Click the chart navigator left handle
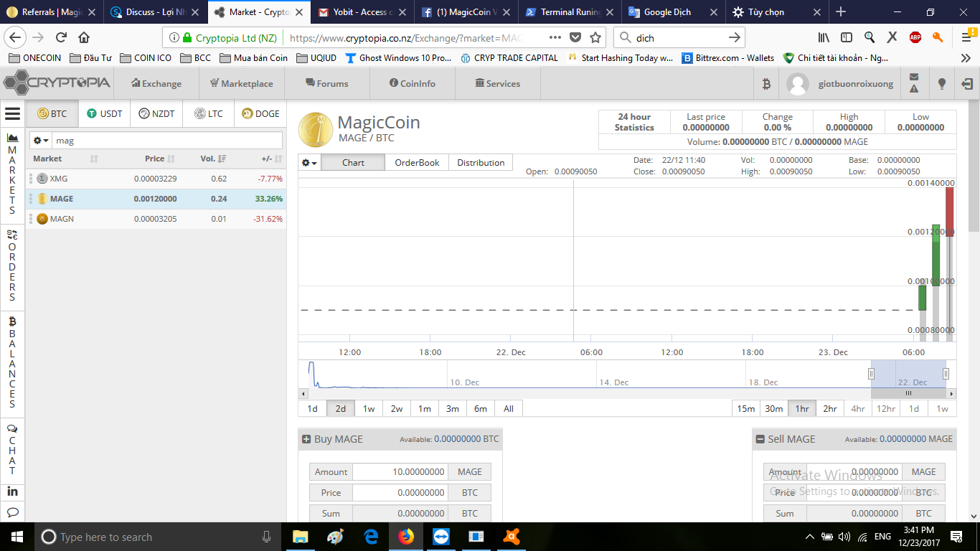Screen dimensions: 980x551 coord(871,373)
